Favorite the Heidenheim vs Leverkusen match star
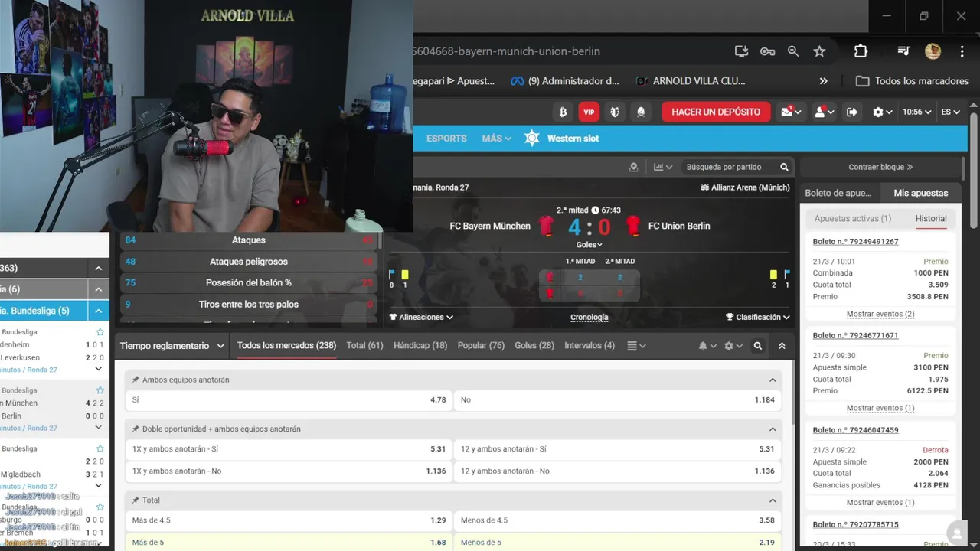980x551 pixels. [x=100, y=332]
